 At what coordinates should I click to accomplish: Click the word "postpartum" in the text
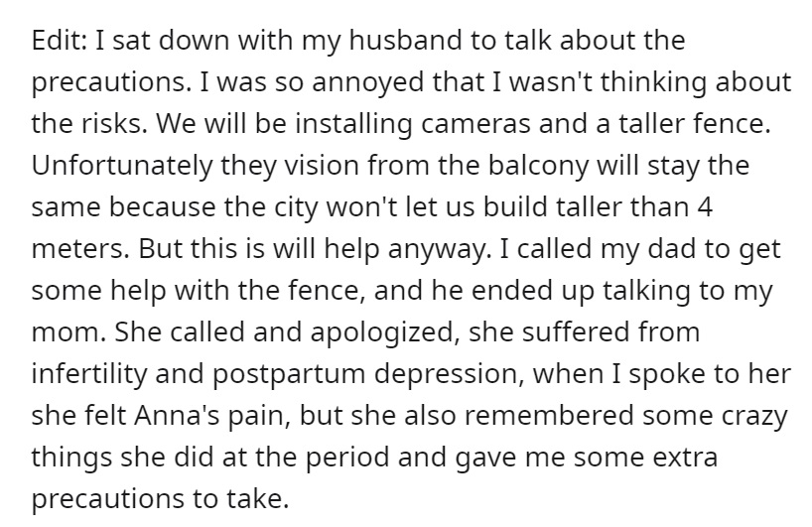[289, 374]
